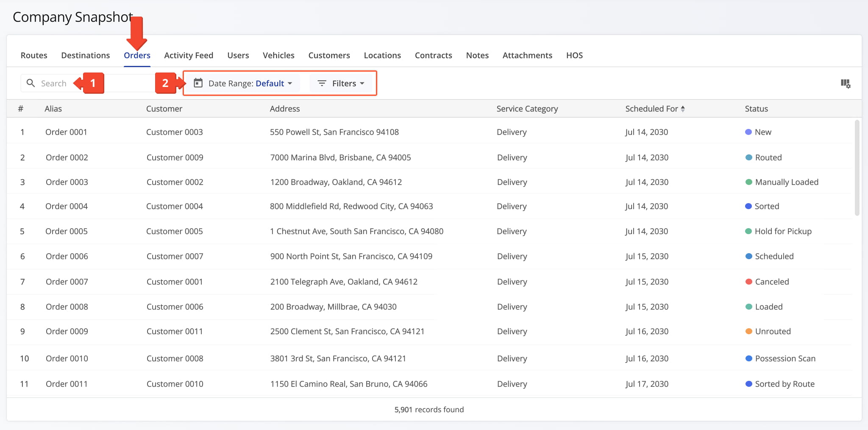Click address 1150 El Camino Real, San Bruno
The width and height of the screenshot is (868, 430).
349,384
